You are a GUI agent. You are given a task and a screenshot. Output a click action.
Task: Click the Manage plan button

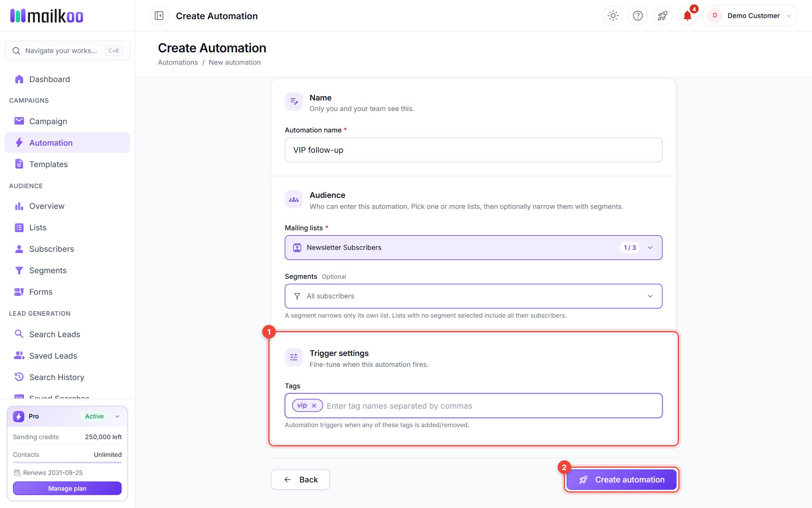click(x=67, y=488)
